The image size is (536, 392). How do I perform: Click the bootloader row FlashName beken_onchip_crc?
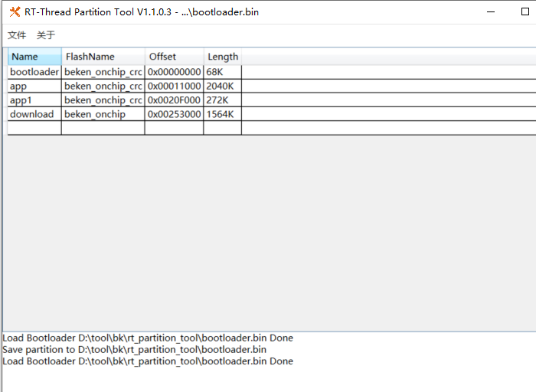103,72
